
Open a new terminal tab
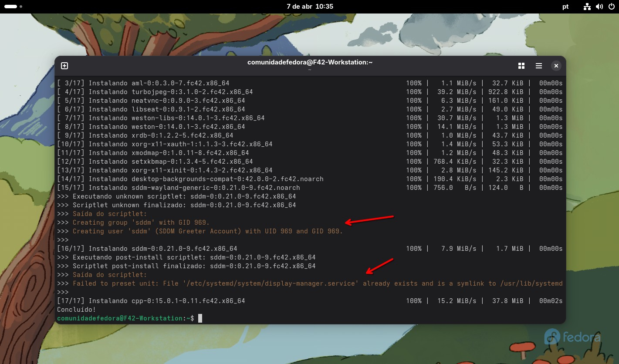point(64,66)
